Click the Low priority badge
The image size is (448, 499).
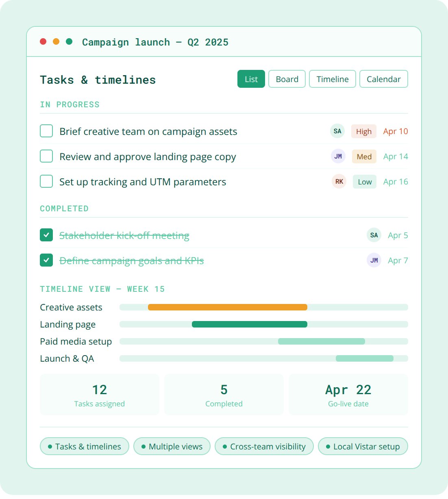pos(364,182)
